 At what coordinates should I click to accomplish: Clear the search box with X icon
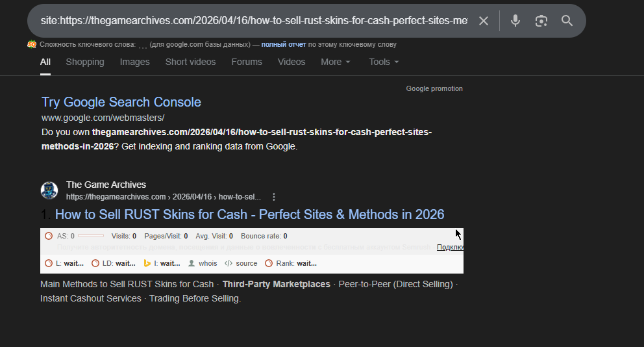pyautogui.click(x=484, y=21)
